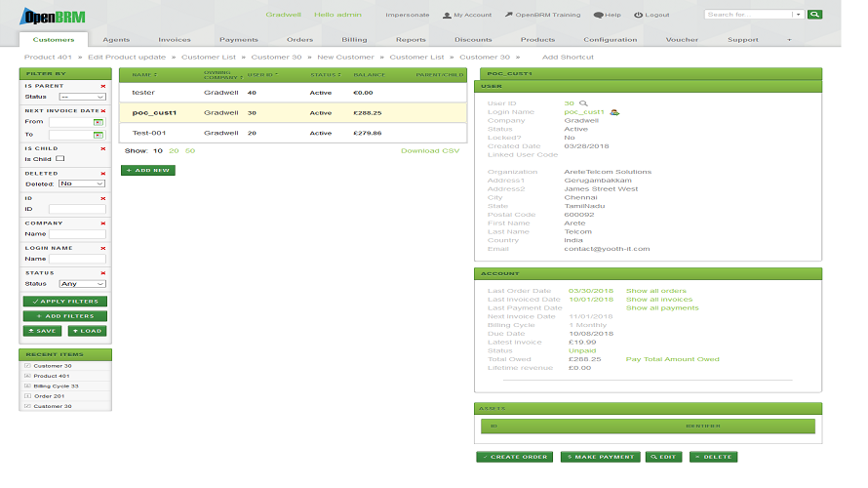
Task: Remove the Login Name filter
Action: (x=103, y=249)
